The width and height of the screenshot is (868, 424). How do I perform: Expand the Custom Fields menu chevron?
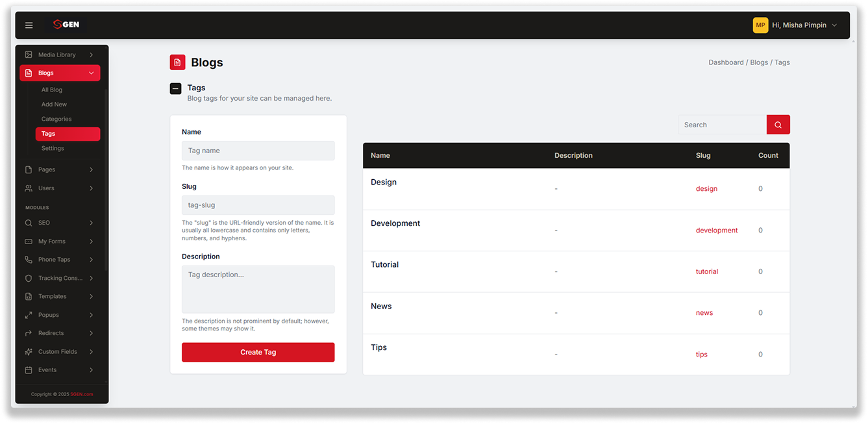point(92,352)
